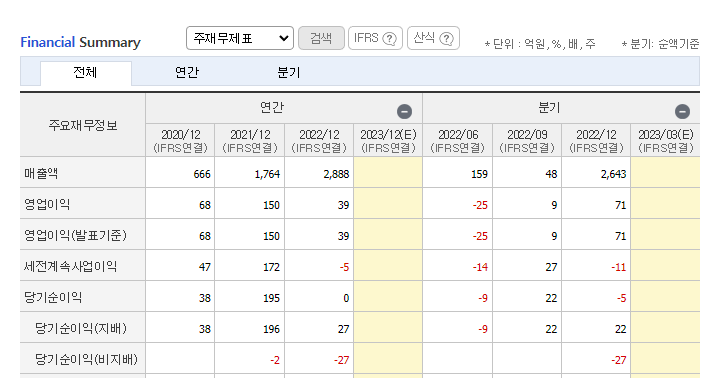
Task: Click the 당기순이익(지배) value 196
Action: pos(271,329)
